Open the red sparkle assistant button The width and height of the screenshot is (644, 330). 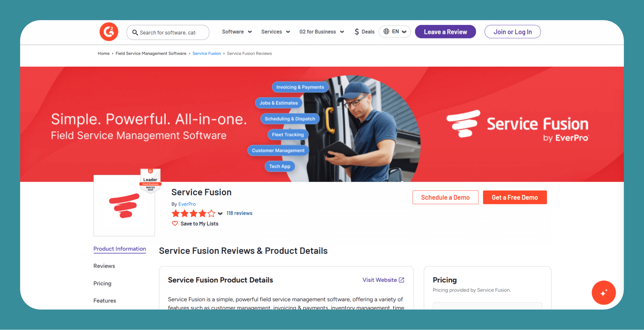(603, 293)
